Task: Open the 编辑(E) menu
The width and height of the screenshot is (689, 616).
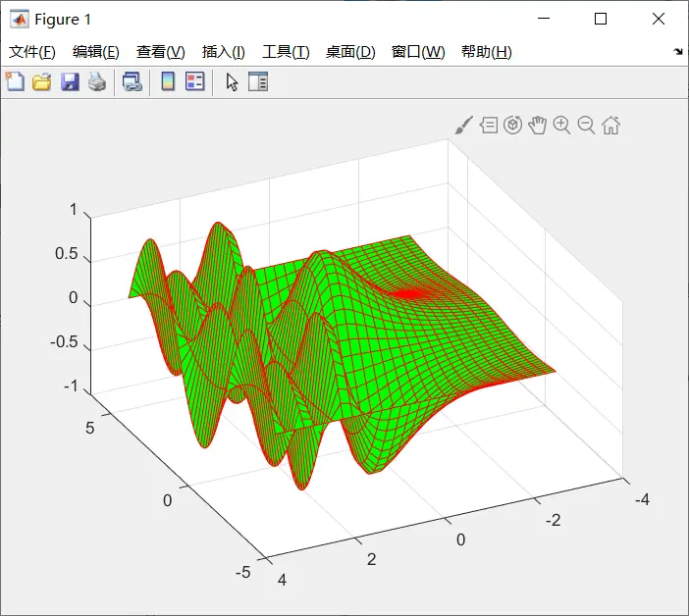Action: click(x=96, y=52)
